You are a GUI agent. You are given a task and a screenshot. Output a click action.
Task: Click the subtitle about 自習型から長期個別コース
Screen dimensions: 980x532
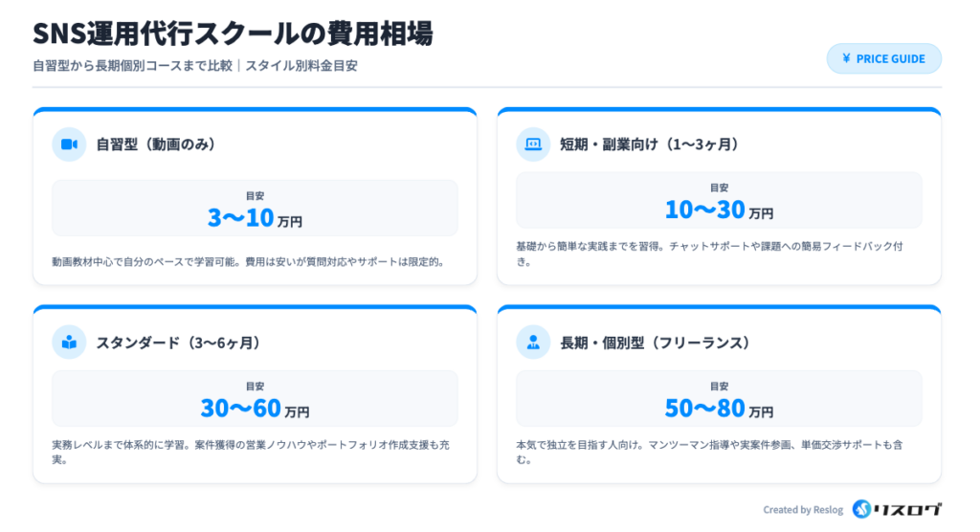(x=194, y=66)
